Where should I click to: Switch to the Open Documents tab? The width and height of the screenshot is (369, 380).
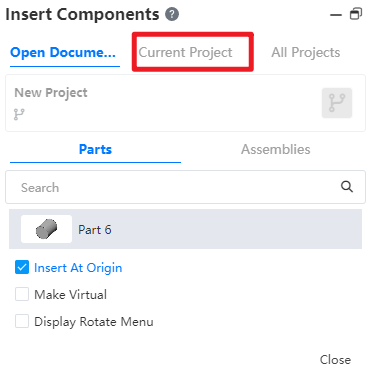(63, 53)
